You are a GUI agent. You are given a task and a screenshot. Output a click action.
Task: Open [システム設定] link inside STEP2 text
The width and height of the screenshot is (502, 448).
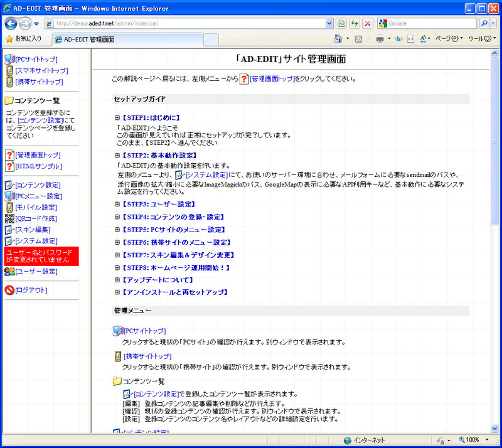click(206, 175)
